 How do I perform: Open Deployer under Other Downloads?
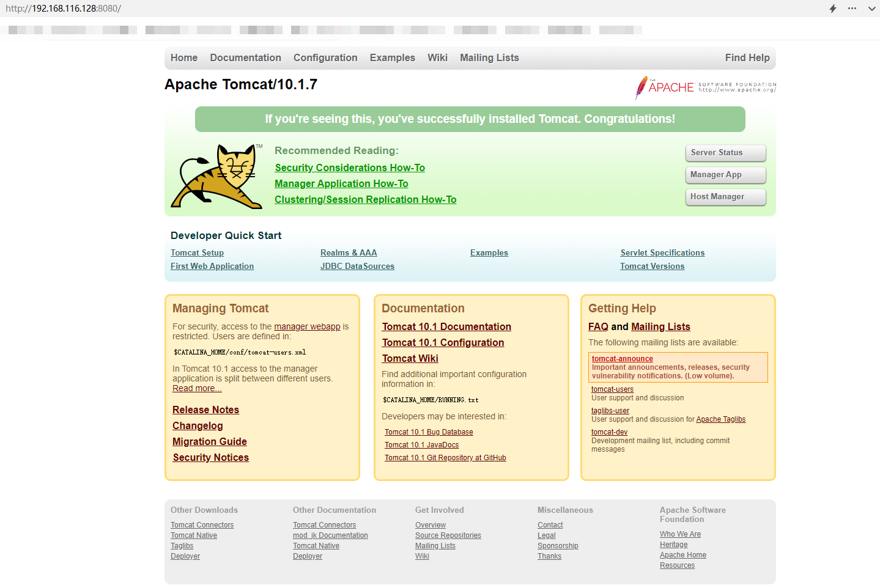coord(185,556)
